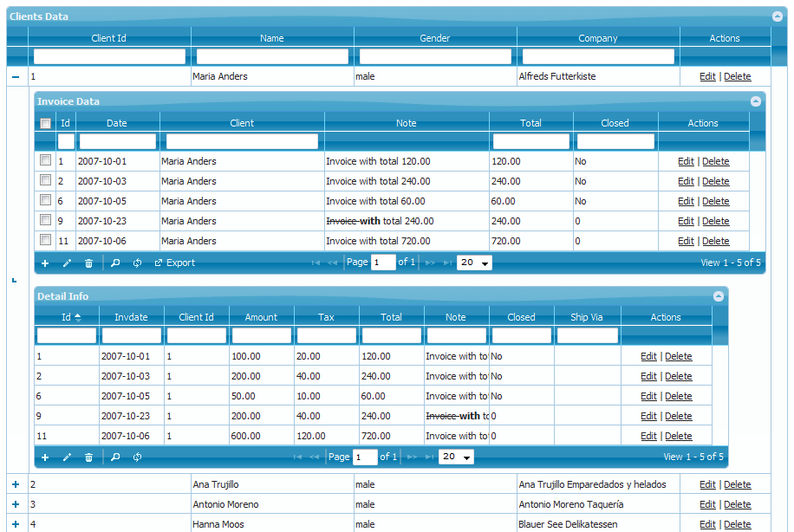Check the box for invoice 2007-10-01
The height and width of the screenshot is (532, 794).
click(x=46, y=160)
